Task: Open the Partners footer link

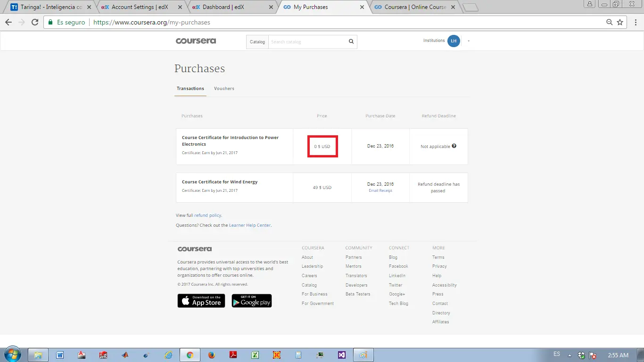Action: point(354,257)
